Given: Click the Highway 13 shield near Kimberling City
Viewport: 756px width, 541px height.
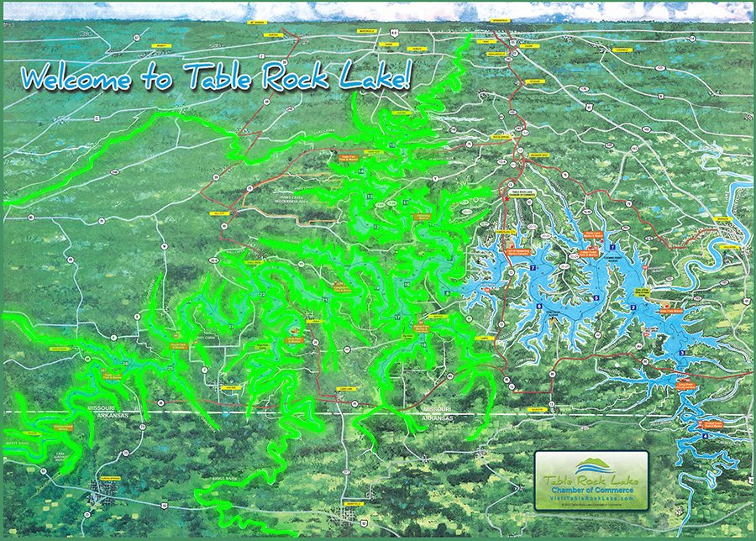Looking at the screenshot, I should tap(510, 271).
